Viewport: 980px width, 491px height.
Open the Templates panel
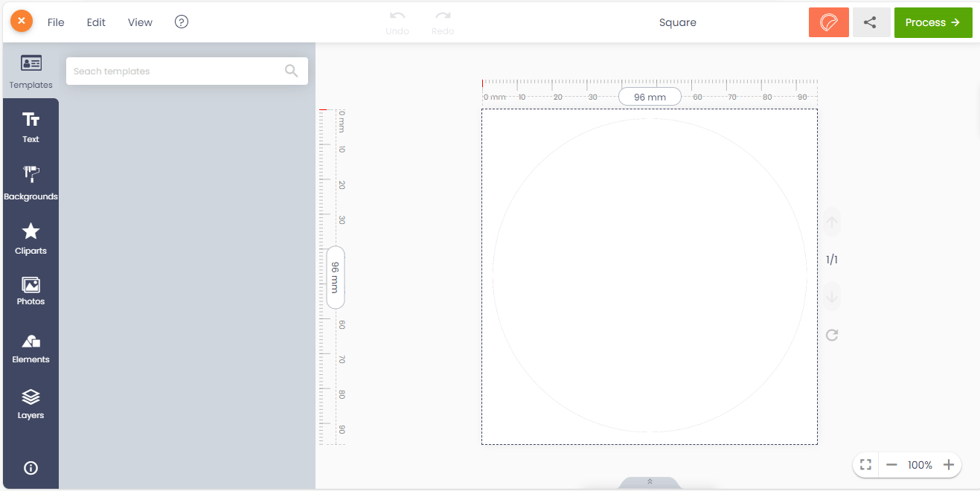coord(31,71)
